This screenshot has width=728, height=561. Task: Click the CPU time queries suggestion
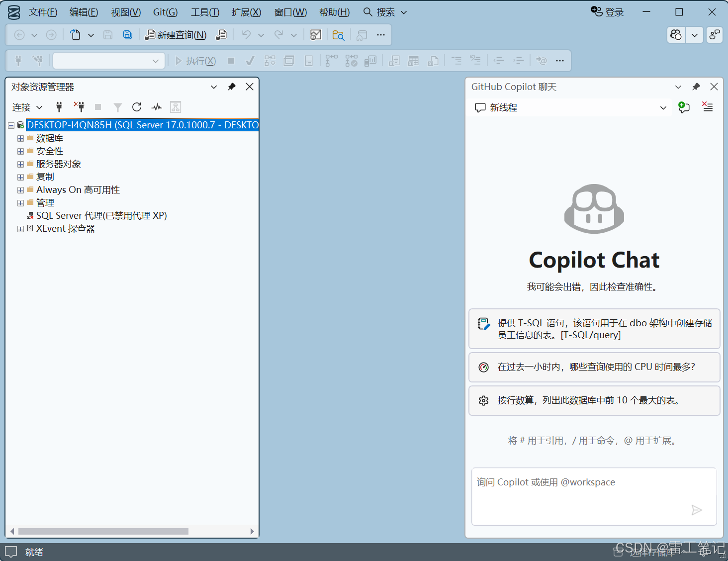(594, 367)
